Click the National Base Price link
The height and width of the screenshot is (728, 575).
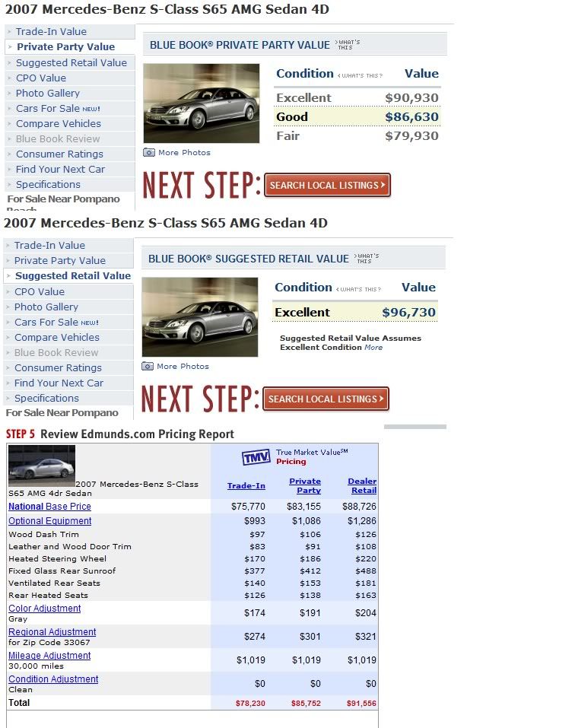(49, 506)
